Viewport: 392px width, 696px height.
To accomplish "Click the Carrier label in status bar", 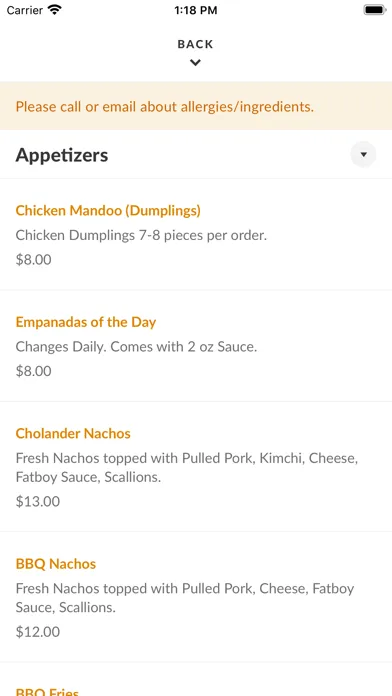I will coord(24,10).
